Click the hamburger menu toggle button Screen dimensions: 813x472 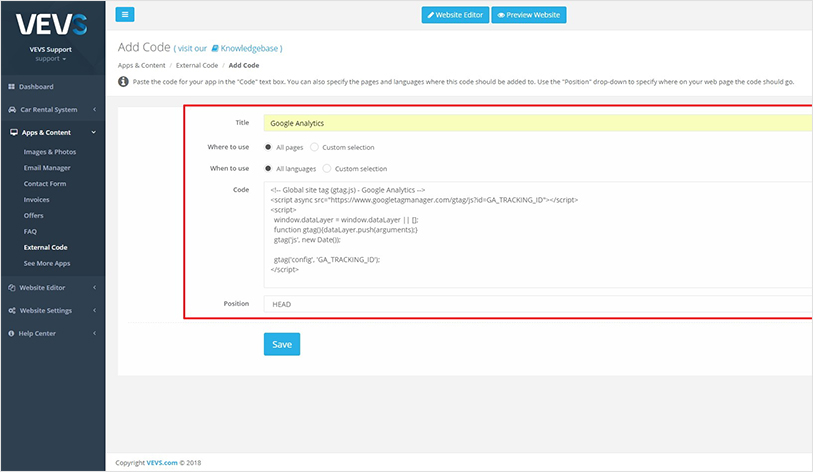[x=125, y=15]
